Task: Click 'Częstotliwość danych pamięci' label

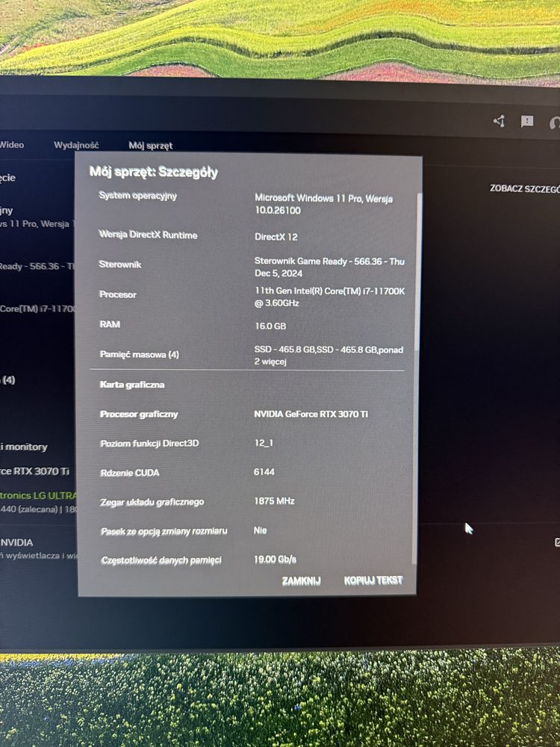Action: click(x=161, y=560)
